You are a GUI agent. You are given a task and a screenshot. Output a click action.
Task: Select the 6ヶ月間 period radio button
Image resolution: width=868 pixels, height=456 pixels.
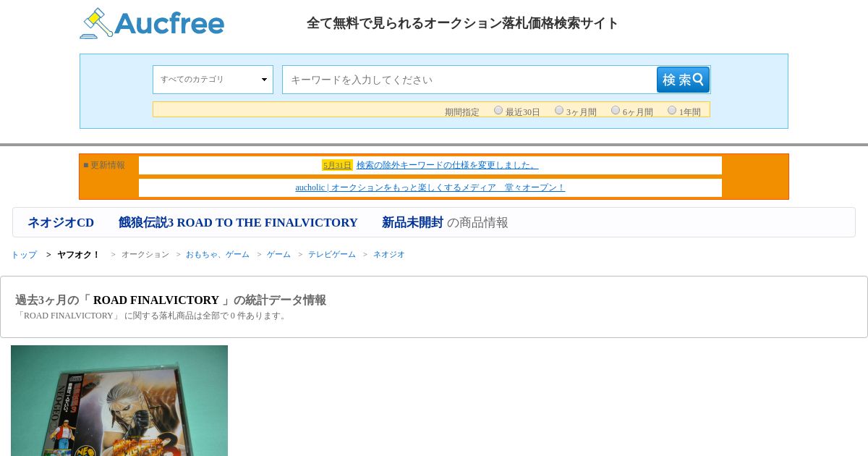[x=616, y=110]
